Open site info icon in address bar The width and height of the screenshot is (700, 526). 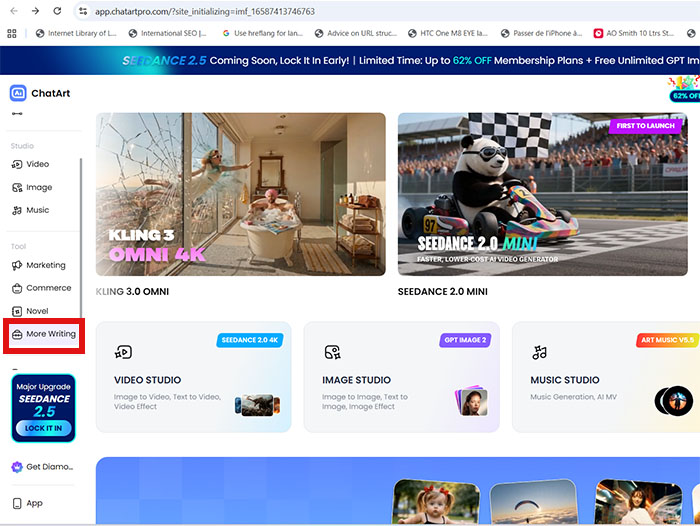pos(83,11)
